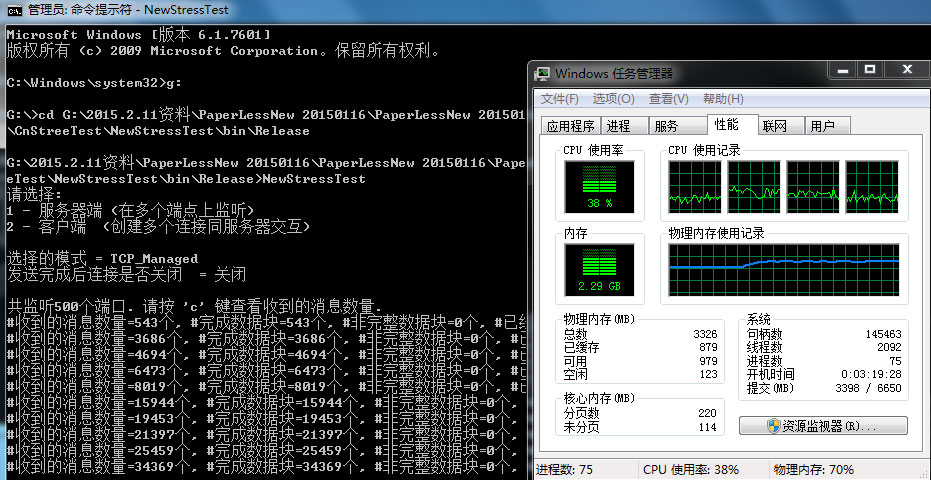Viewport: 931px width, 480px height.
Task: Click the physical memory usage history graph
Action: pos(784,270)
